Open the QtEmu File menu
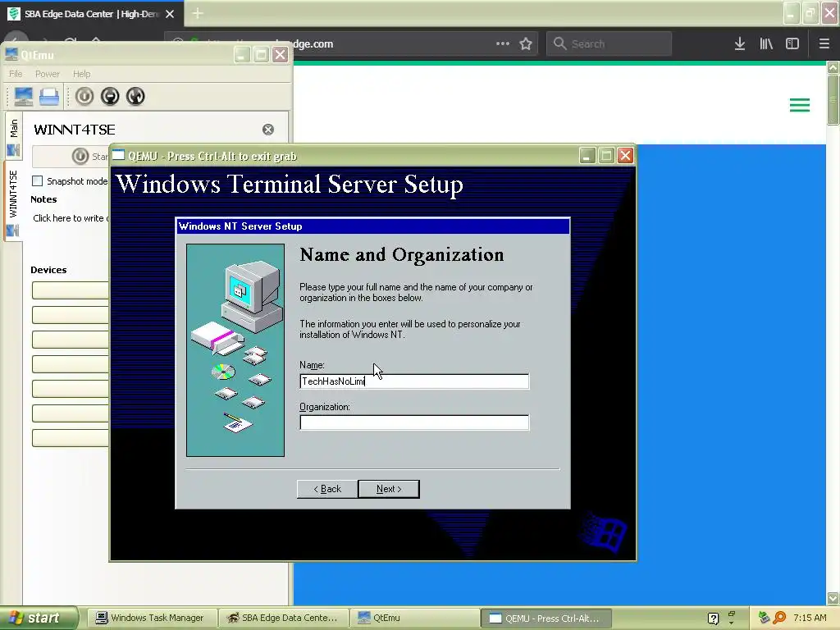The image size is (840, 630). click(16, 74)
